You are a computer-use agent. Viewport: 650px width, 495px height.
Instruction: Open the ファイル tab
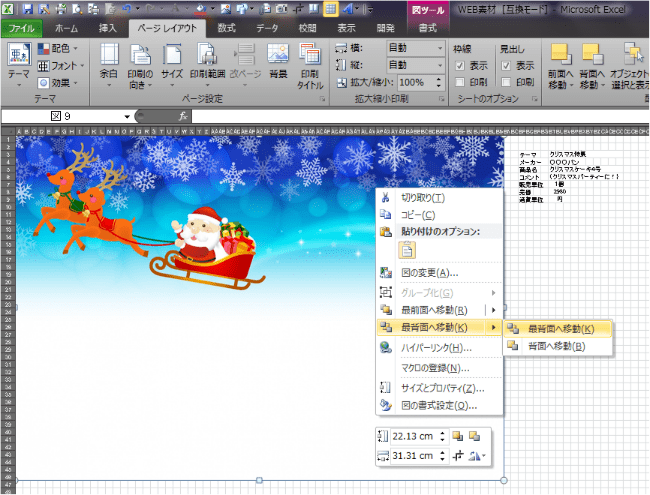pyautogui.click(x=22, y=28)
